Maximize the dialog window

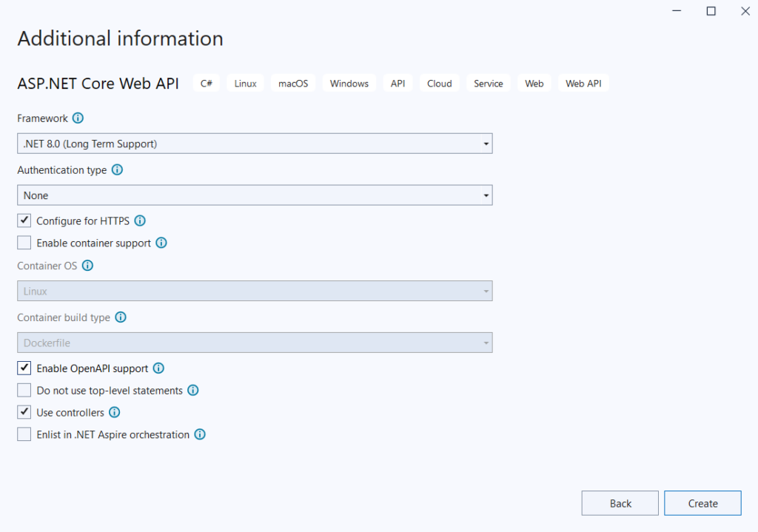coord(711,10)
